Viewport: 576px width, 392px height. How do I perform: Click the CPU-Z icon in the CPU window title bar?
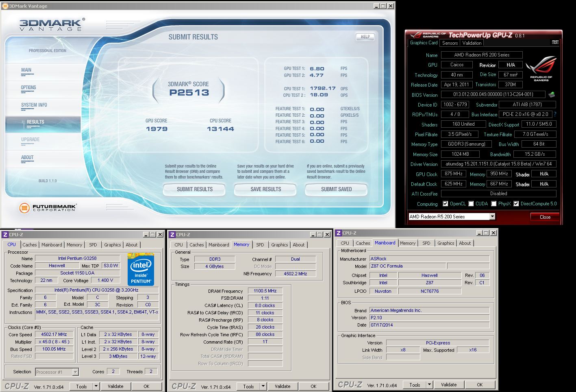tap(5, 235)
